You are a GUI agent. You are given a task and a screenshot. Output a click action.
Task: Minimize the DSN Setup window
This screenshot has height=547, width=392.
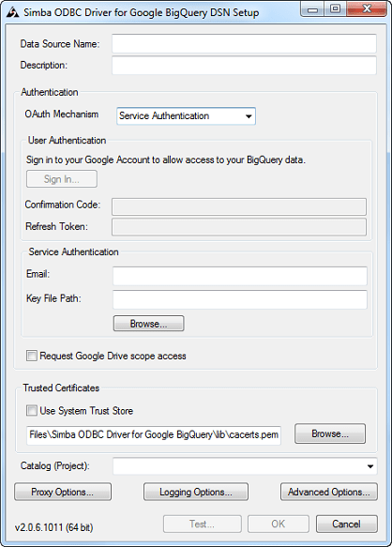tap(313, 9)
